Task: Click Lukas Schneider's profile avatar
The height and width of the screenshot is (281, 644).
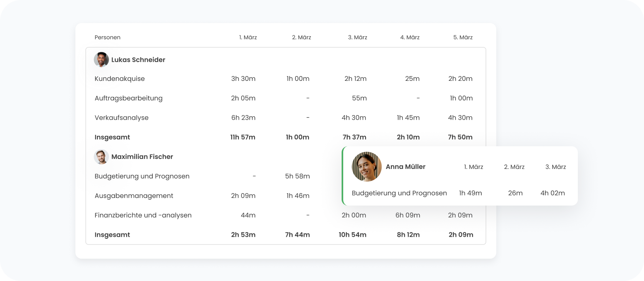Action: coord(101,60)
